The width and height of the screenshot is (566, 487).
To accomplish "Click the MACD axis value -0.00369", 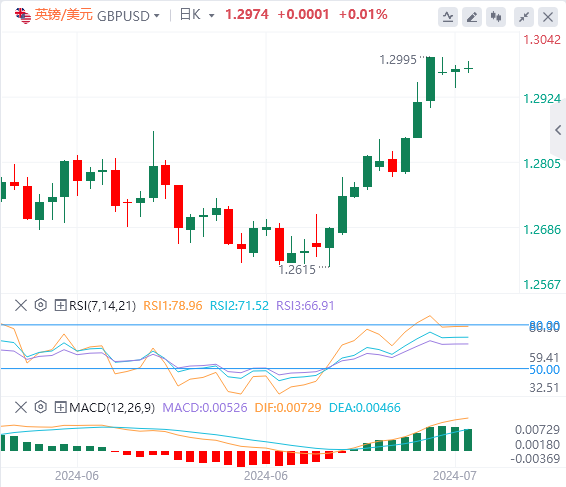I will (535, 459).
